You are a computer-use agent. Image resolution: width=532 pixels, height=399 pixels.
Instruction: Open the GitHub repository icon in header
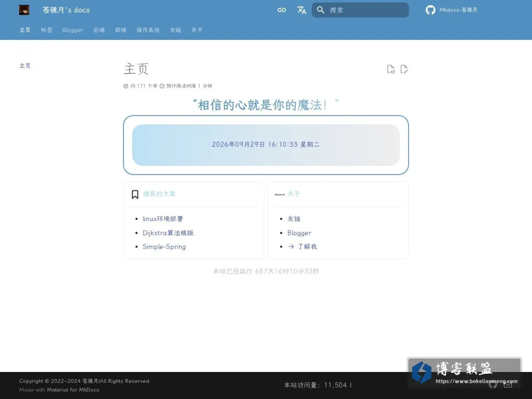click(x=430, y=10)
